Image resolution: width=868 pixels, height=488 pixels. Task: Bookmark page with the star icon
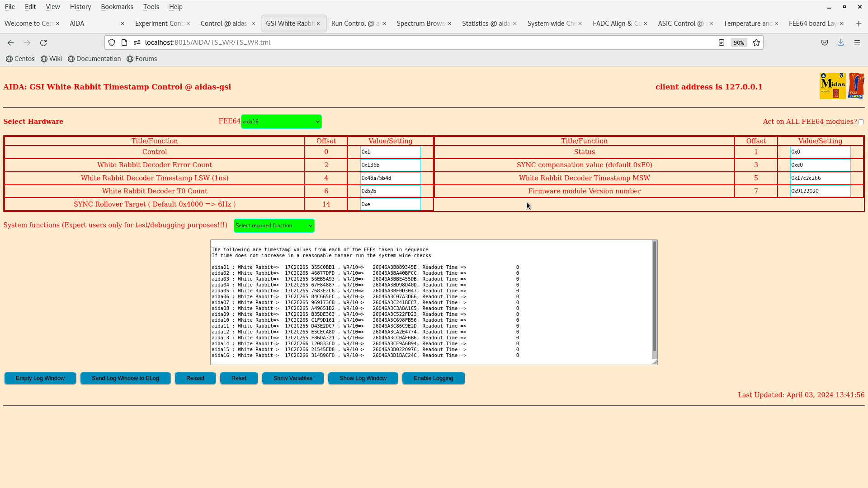pyautogui.click(x=756, y=42)
